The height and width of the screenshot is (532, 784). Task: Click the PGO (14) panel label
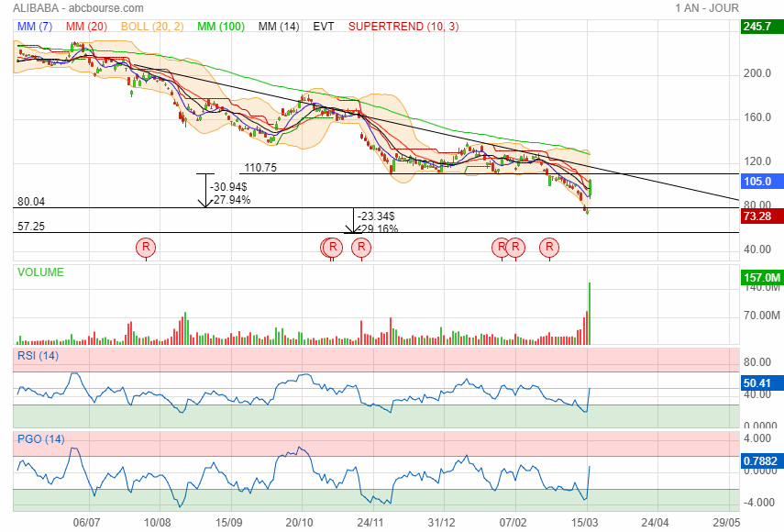coord(41,439)
